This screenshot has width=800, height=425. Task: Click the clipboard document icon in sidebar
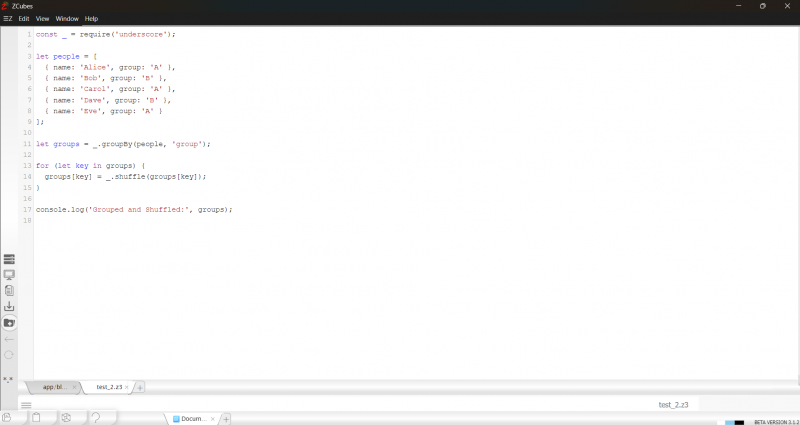pos(9,290)
